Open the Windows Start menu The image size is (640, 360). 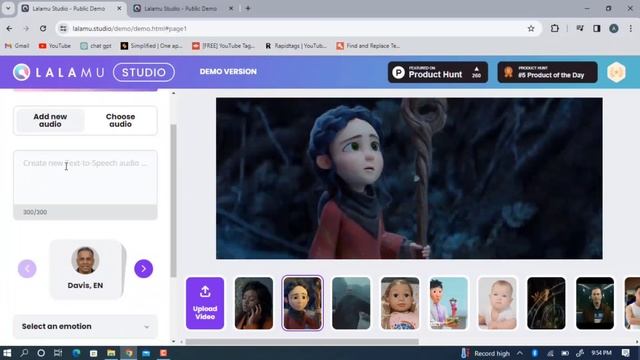7,353
